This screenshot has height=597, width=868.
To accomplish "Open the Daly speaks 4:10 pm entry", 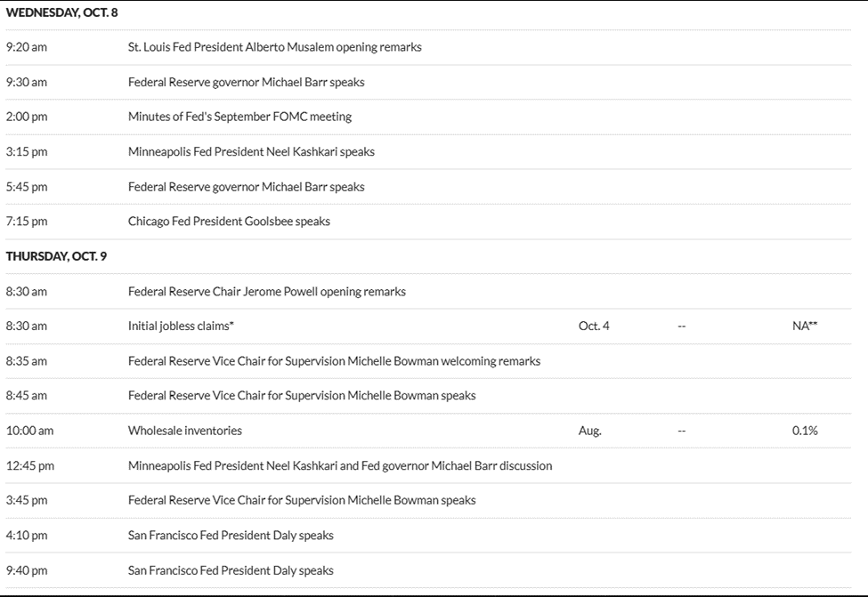I will tap(231, 536).
